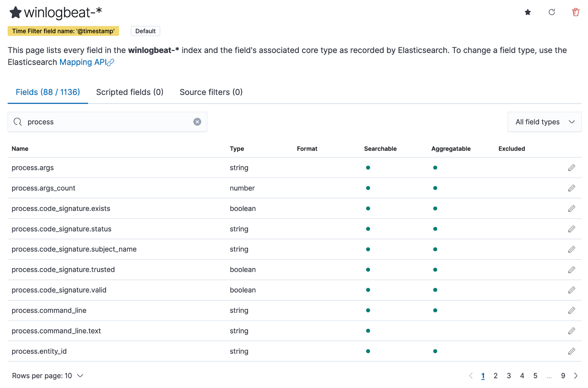Edit process.code_signature.status field
The image size is (588, 388).
point(572,229)
